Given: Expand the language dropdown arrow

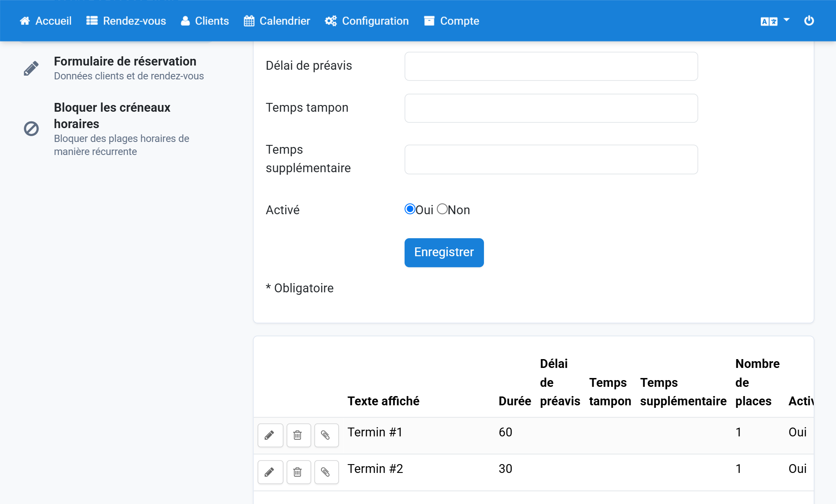Looking at the screenshot, I should tap(786, 20).
